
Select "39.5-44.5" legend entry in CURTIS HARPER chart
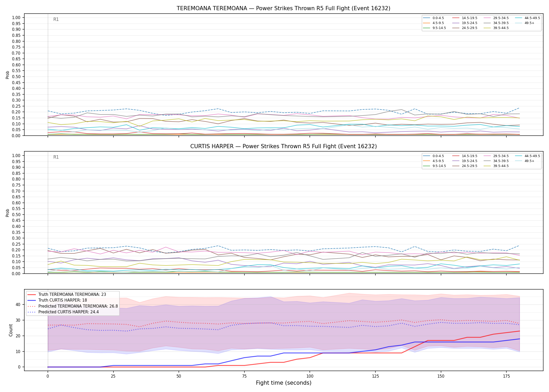point(496,166)
